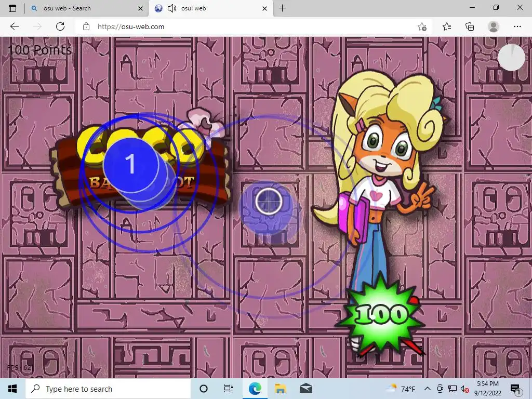The height and width of the screenshot is (399, 532).
Task: Click the Meet Now tray icon
Action: (x=440, y=389)
